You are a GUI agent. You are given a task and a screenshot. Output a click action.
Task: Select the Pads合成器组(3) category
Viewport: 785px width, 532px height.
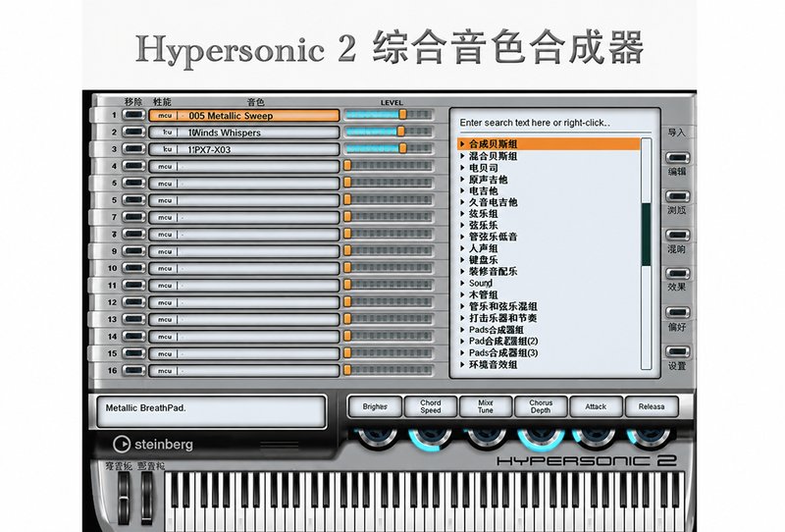pos(503,352)
